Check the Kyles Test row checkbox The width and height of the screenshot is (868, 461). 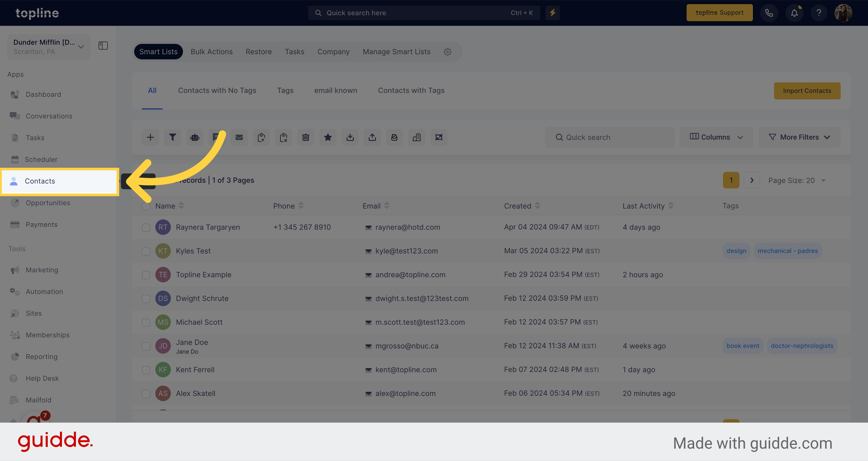click(146, 251)
